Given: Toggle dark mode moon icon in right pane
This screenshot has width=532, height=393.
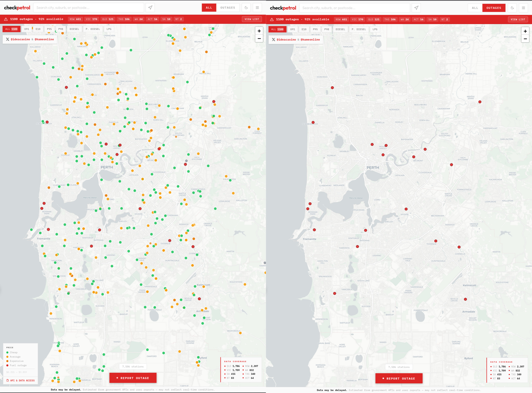Looking at the screenshot, I should (512, 8).
